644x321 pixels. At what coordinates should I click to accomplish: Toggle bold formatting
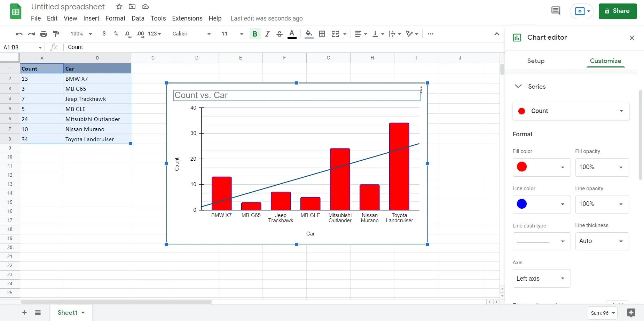(x=255, y=34)
